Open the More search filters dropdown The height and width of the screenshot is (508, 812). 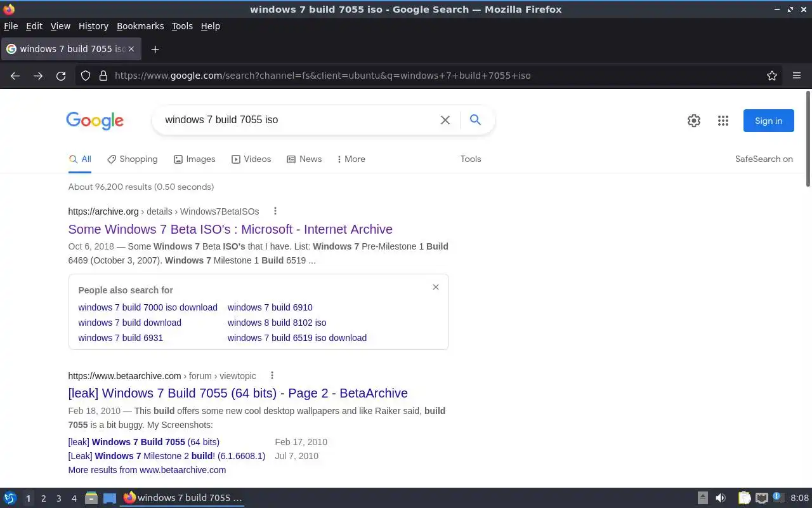[x=351, y=159]
